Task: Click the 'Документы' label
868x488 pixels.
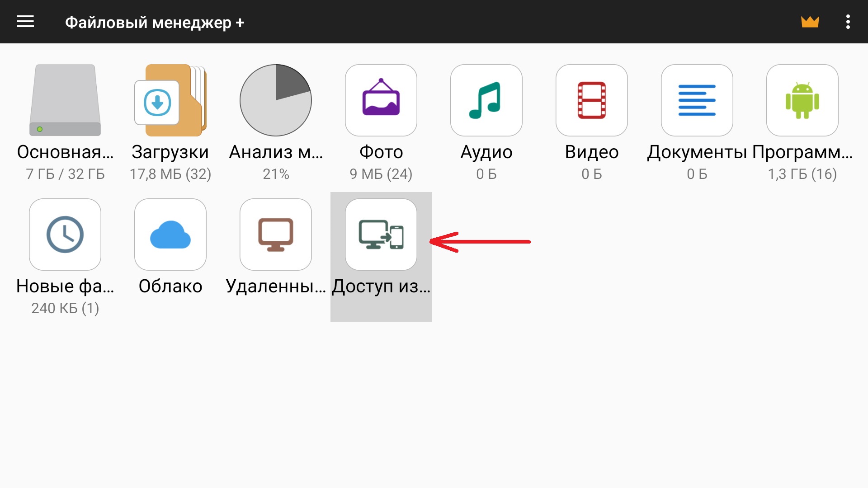Action: click(697, 152)
